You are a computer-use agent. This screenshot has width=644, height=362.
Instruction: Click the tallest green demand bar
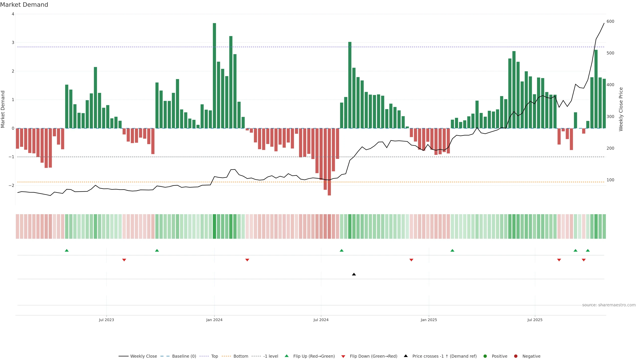[x=214, y=75]
